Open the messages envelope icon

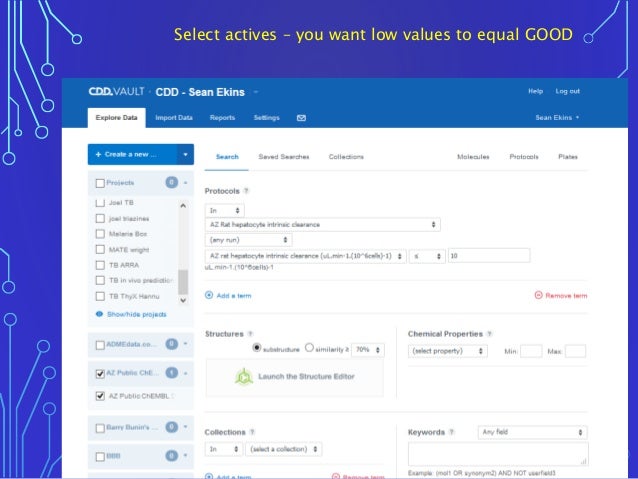click(x=301, y=118)
